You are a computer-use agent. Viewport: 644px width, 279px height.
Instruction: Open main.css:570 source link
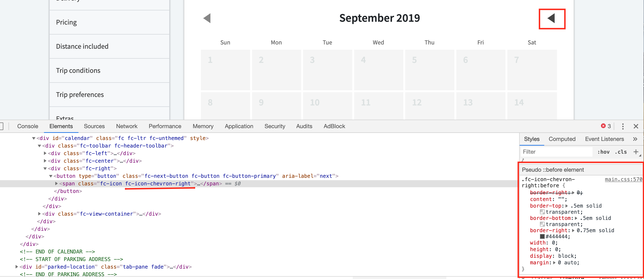click(623, 179)
